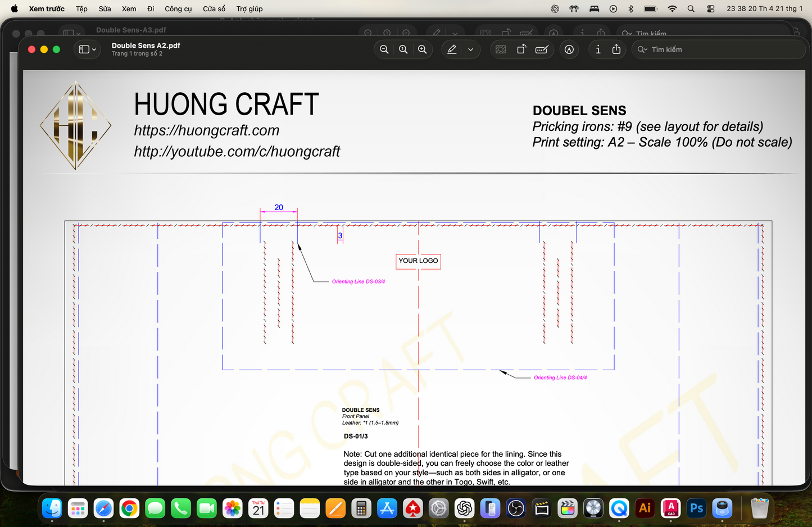The height and width of the screenshot is (527, 812).
Task: Open the document Info inspector
Action: [x=598, y=49]
